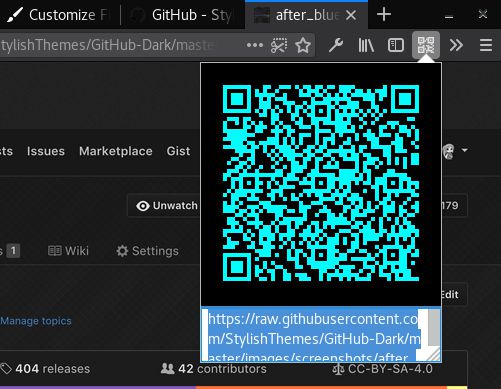Open a new tab with plus
The width and height of the screenshot is (501, 389).
(384, 15)
